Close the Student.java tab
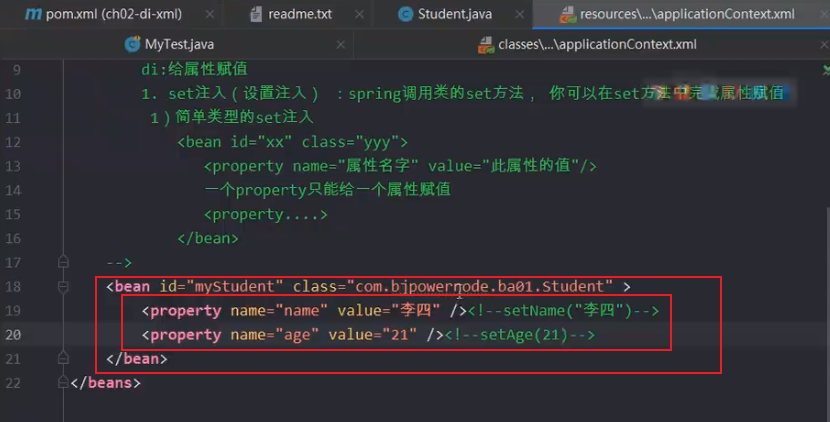 [520, 14]
